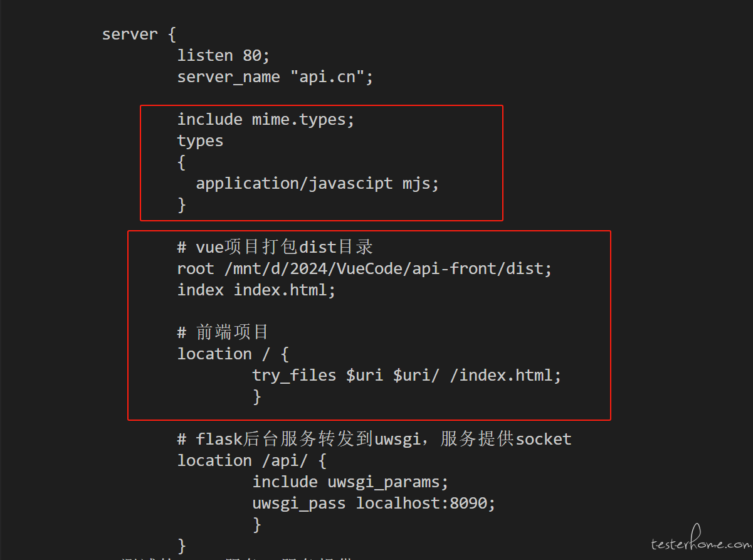
Task: Click the 'location /api/ {' line
Action: pyautogui.click(x=251, y=461)
